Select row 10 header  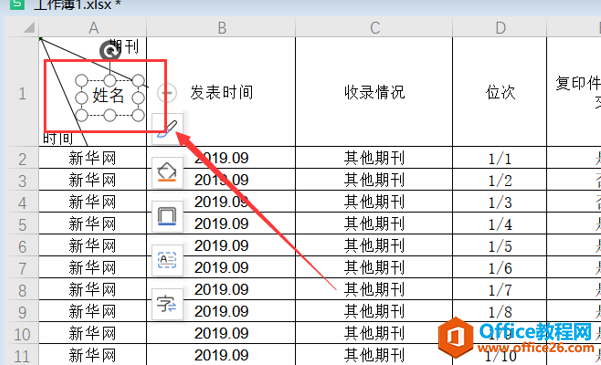coord(22,333)
